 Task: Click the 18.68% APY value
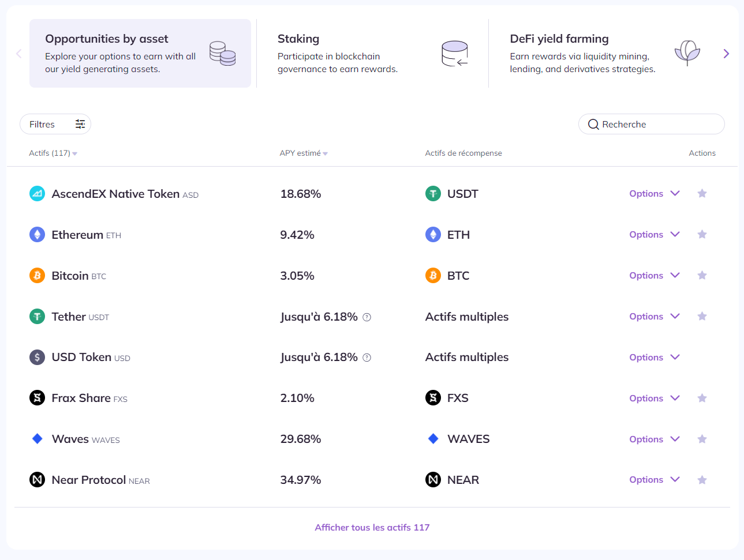click(301, 194)
